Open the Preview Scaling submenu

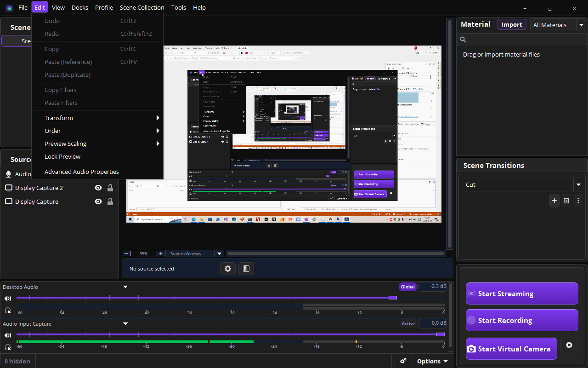point(97,144)
